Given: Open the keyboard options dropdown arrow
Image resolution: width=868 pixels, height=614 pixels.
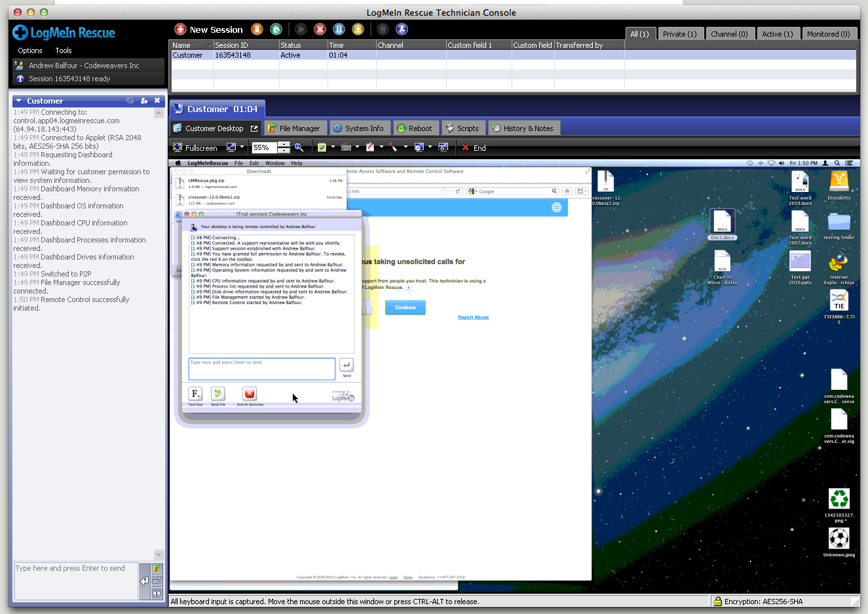Looking at the screenshot, I should tap(357, 147).
